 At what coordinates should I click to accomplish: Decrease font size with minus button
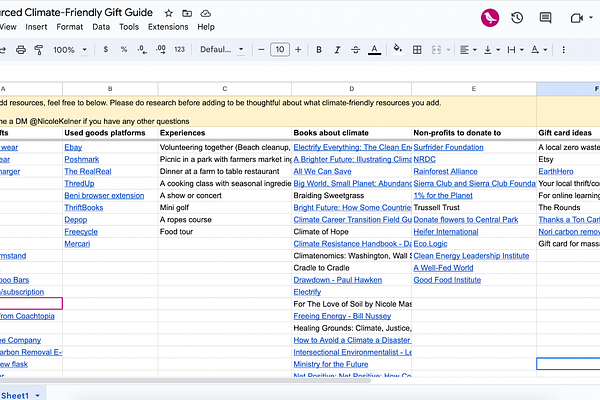point(261,49)
